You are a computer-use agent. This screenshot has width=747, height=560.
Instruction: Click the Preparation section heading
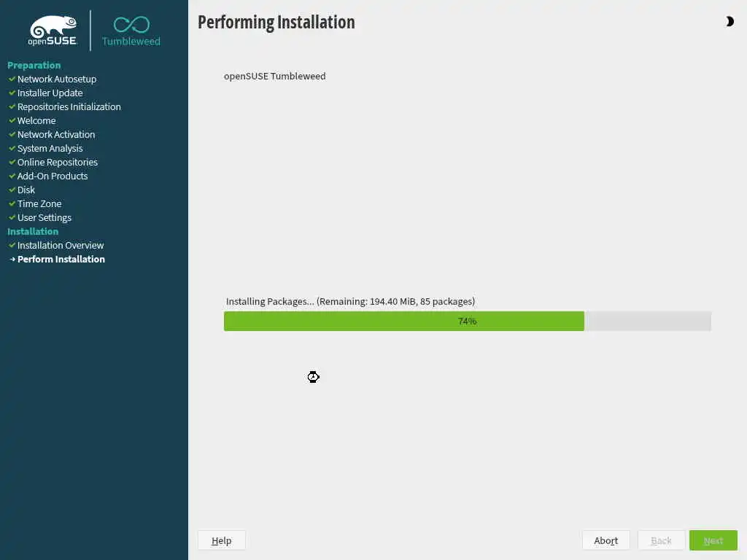click(34, 65)
